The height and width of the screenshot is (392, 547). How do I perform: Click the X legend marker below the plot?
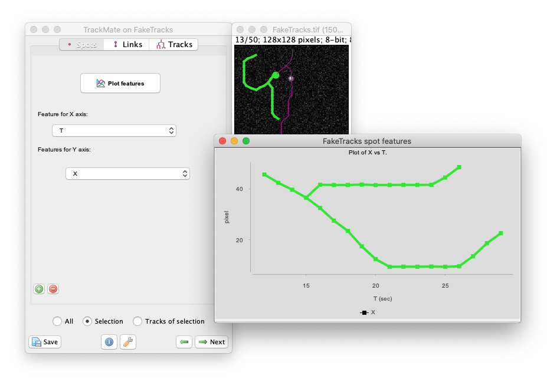tap(365, 312)
